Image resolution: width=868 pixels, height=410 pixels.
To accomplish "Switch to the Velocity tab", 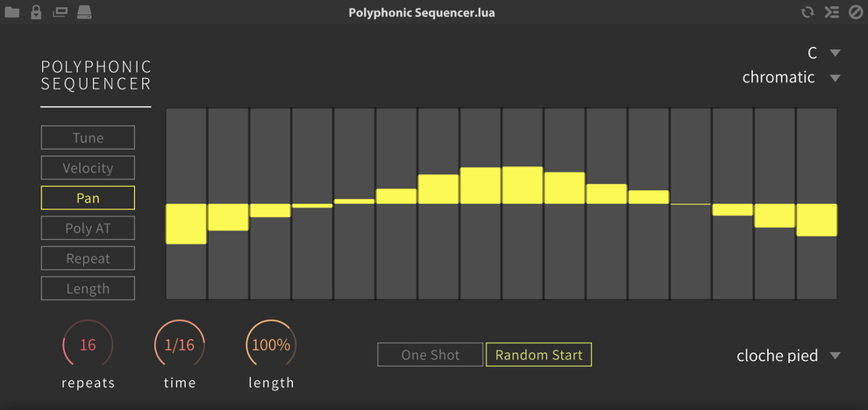I will pos(88,167).
